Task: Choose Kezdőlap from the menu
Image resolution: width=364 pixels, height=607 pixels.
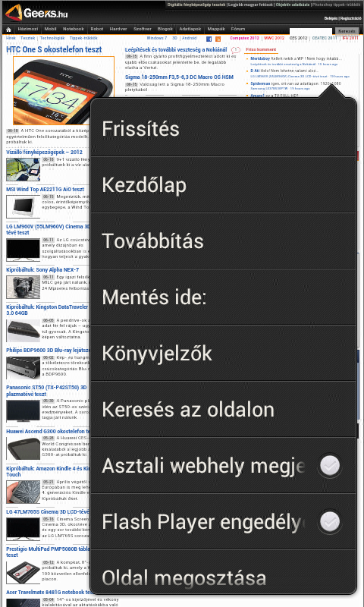Action: coord(223,184)
